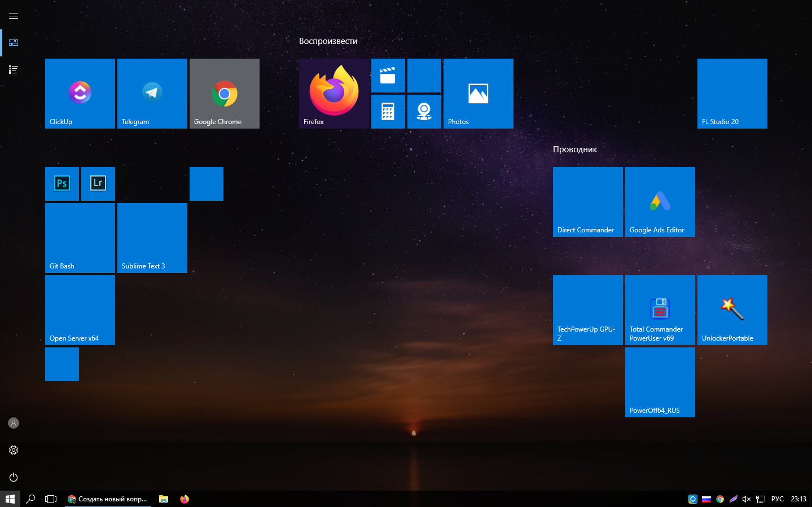Viewport: 812px width, 507px height.
Task: Open the Power options button
Action: (14, 477)
